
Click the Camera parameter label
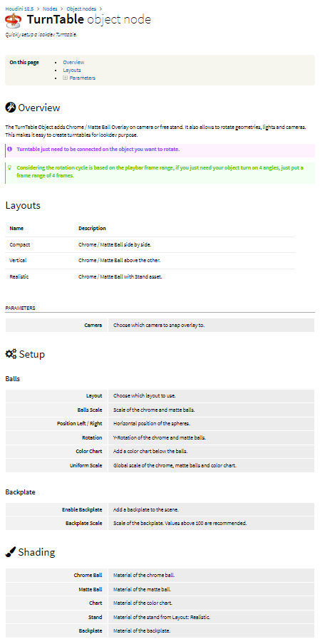pos(93,326)
